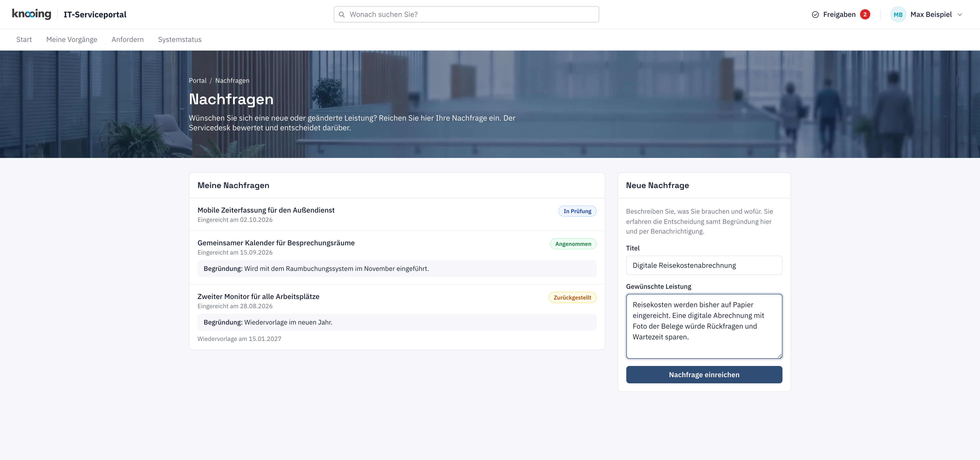Open the Anfordern navigation item
This screenshot has height=460, width=980.
pyautogui.click(x=127, y=40)
